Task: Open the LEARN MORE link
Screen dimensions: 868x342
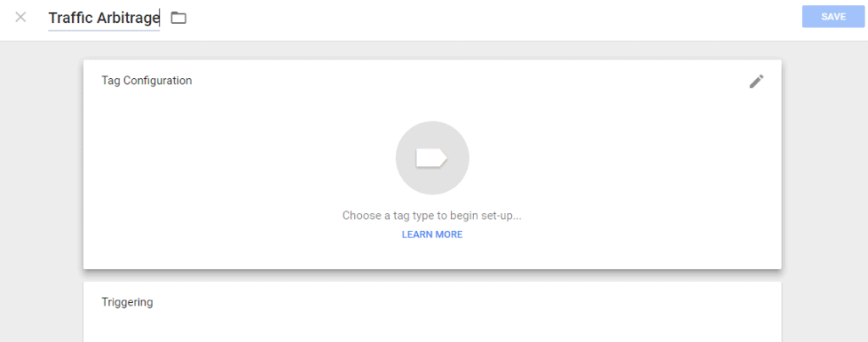Action: (432, 234)
